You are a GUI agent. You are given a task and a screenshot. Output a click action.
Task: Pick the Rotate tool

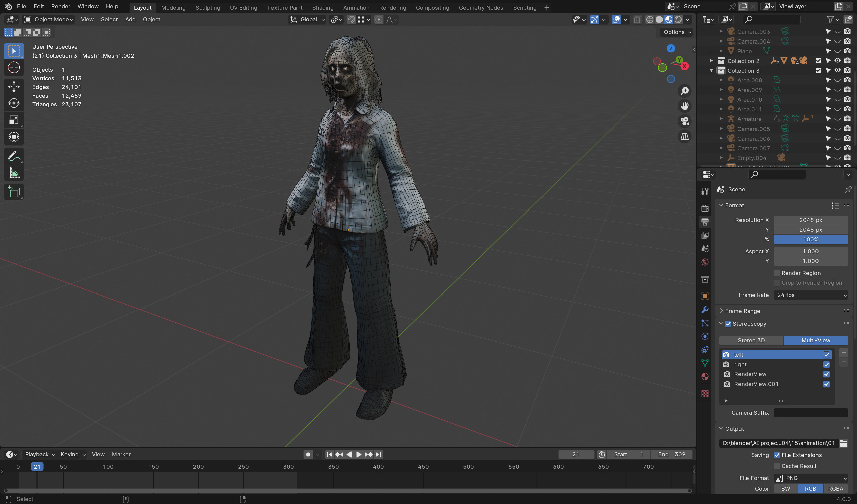click(14, 103)
